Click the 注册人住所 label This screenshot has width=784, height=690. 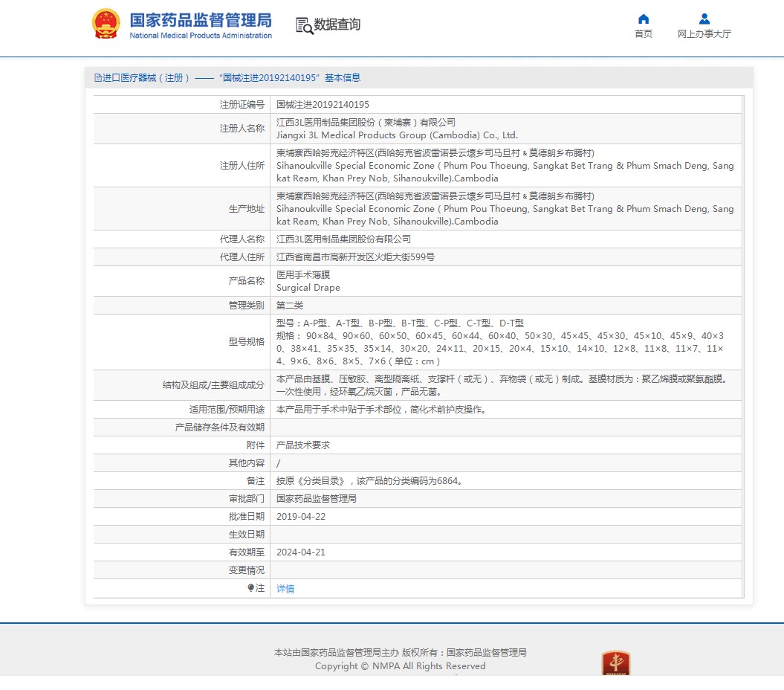[x=242, y=166]
